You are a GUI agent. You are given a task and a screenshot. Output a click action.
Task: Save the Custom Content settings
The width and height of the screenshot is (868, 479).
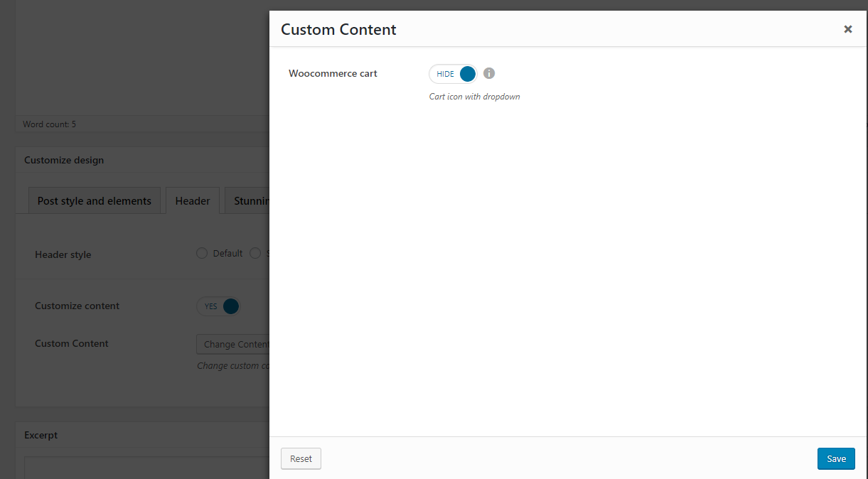tap(836, 458)
